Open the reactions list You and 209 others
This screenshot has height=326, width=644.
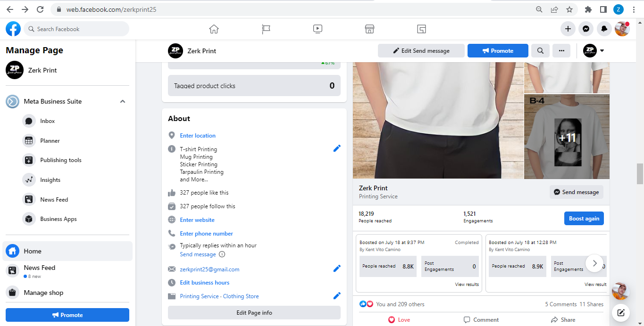coord(400,304)
